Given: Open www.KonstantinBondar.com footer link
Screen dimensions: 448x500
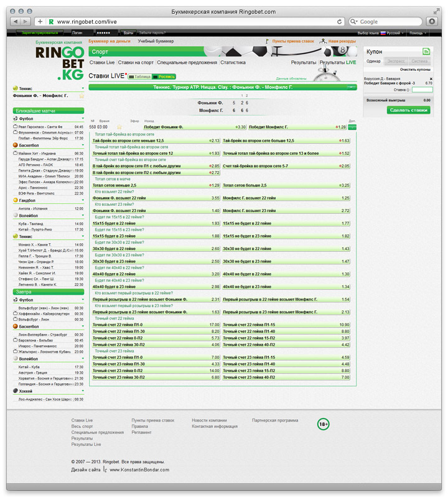Looking at the screenshot, I should 139,470.
